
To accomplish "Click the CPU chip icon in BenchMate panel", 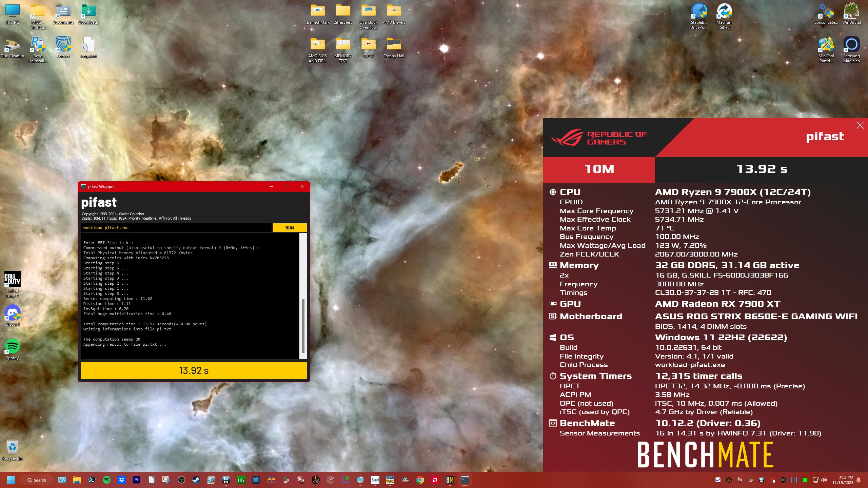I will 553,192.
